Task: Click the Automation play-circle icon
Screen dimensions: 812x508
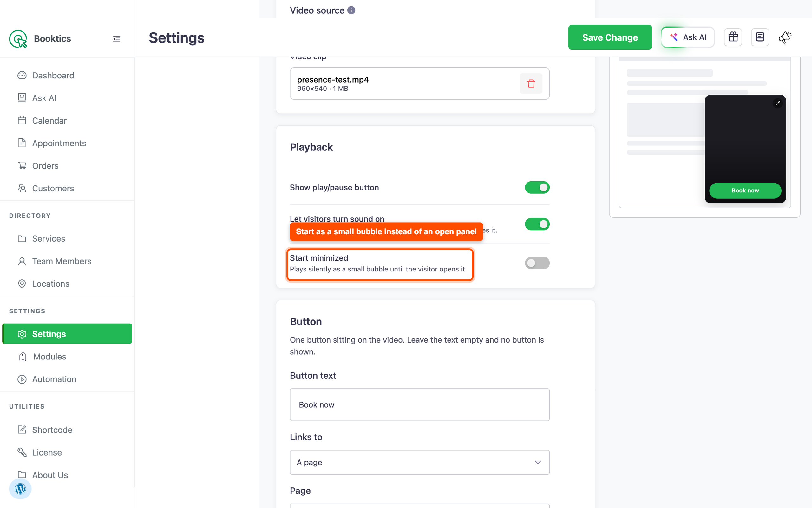Action: (22, 379)
